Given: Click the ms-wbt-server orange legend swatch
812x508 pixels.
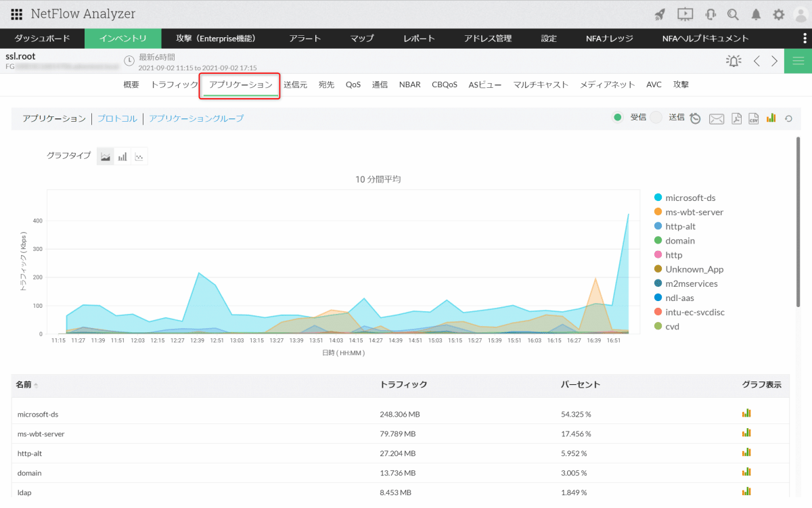Looking at the screenshot, I should click(x=658, y=212).
